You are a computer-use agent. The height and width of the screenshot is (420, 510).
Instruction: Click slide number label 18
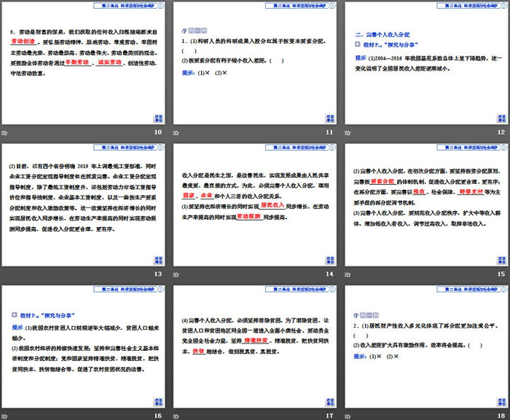501,416
